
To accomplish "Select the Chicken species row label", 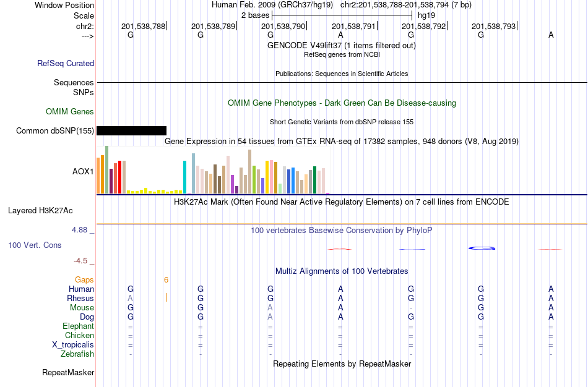I will click(x=79, y=335).
